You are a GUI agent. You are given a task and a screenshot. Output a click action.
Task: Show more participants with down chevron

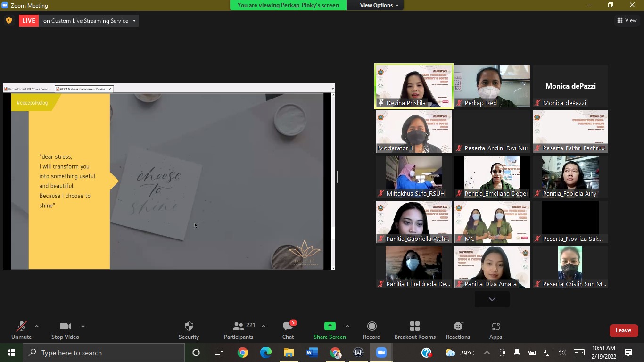pos(492,299)
